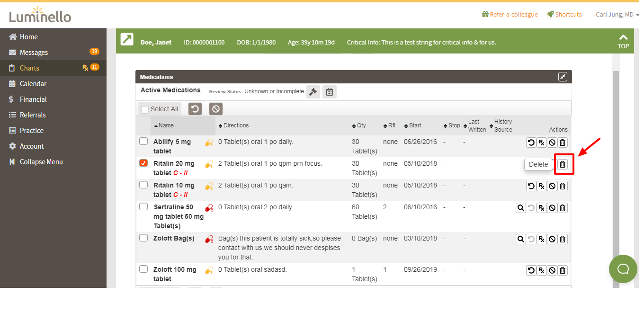Click the discontinue icon for Ritalin 10 mg
The height and width of the screenshot is (330, 644).
point(552,186)
